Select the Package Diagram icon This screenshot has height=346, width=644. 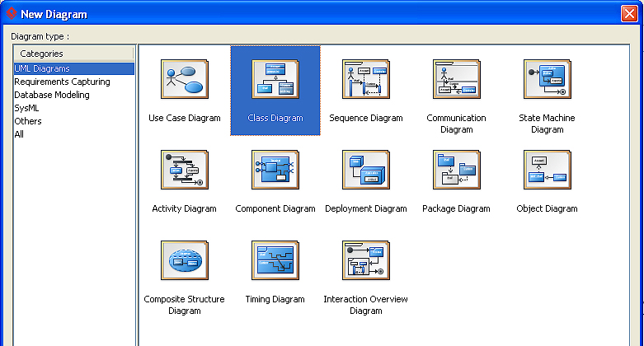[x=456, y=171]
